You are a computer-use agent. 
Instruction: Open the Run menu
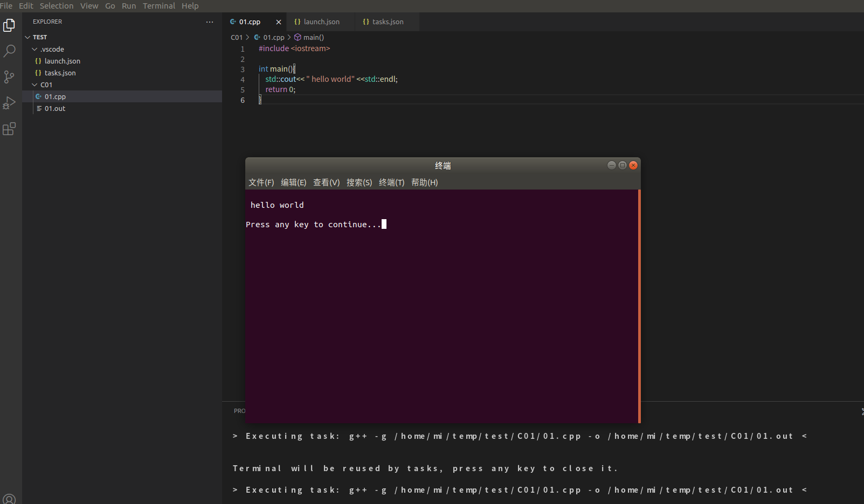click(129, 6)
